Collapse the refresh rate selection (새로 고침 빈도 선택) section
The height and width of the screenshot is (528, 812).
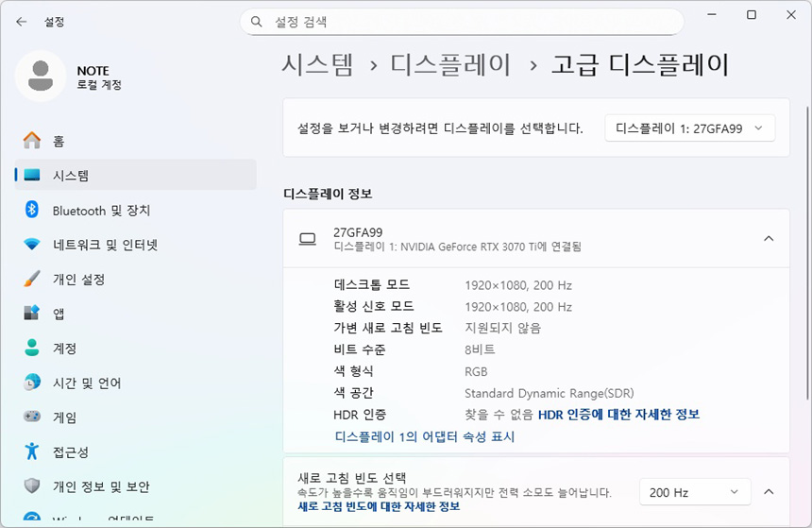point(769,492)
